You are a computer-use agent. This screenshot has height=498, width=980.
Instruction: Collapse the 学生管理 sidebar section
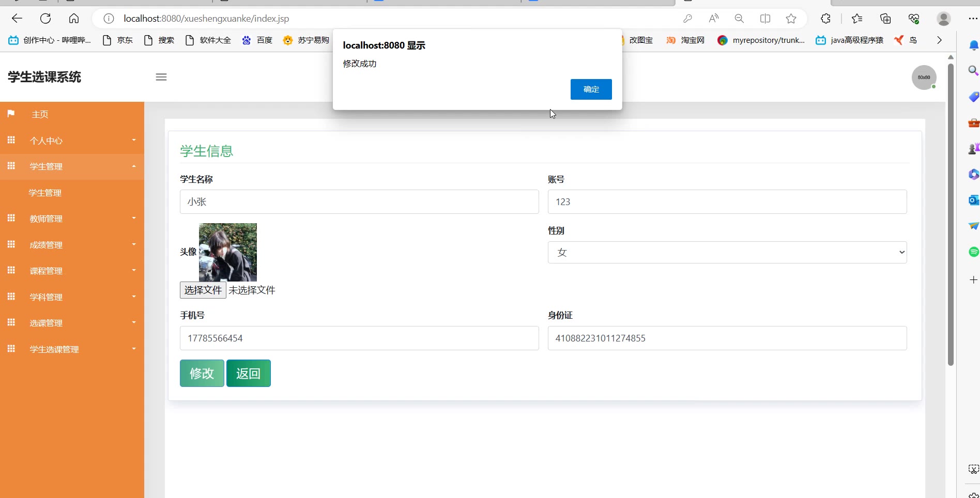pyautogui.click(x=72, y=166)
